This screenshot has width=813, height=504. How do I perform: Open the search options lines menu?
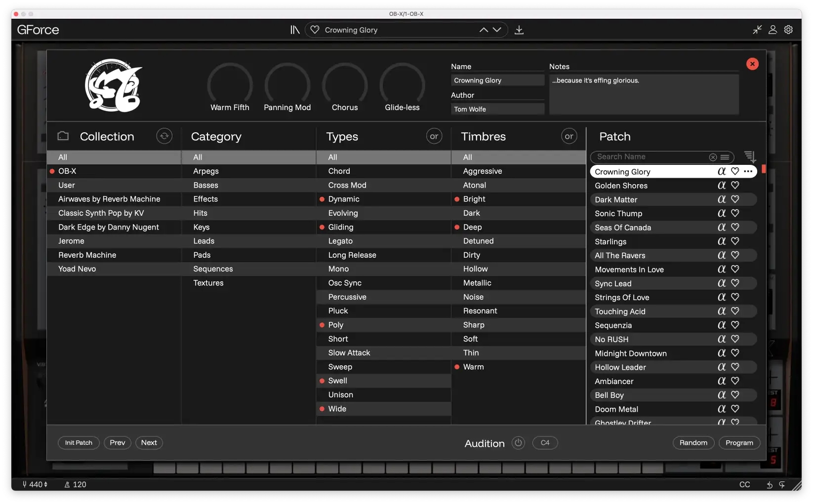[725, 157]
